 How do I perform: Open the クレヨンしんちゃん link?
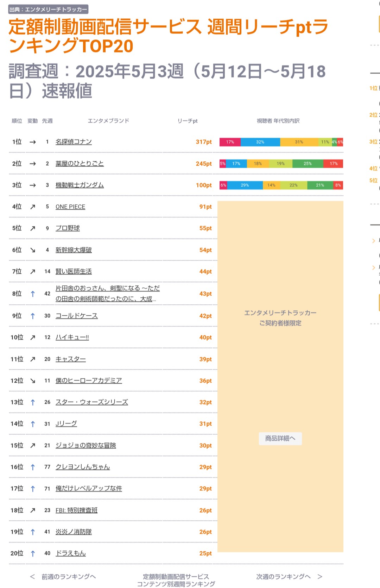coord(83,467)
